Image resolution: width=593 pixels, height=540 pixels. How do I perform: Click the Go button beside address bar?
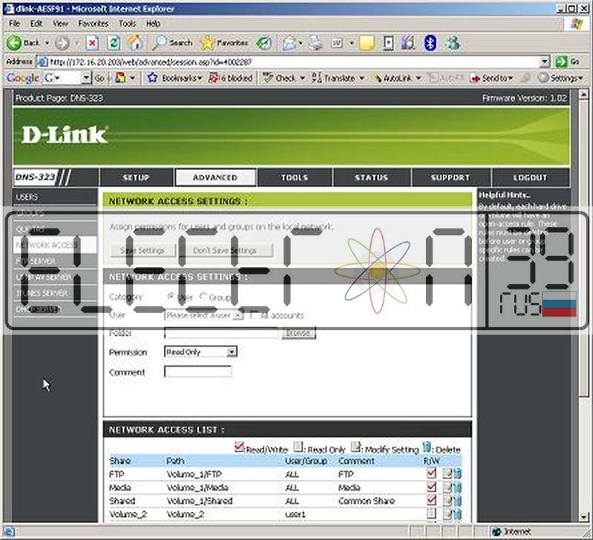[x=568, y=61]
